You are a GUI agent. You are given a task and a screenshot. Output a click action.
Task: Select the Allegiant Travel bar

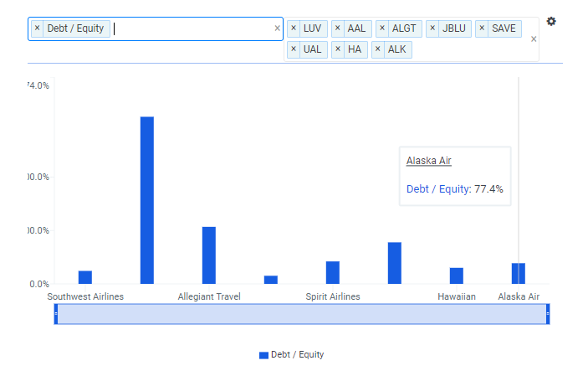click(x=209, y=255)
